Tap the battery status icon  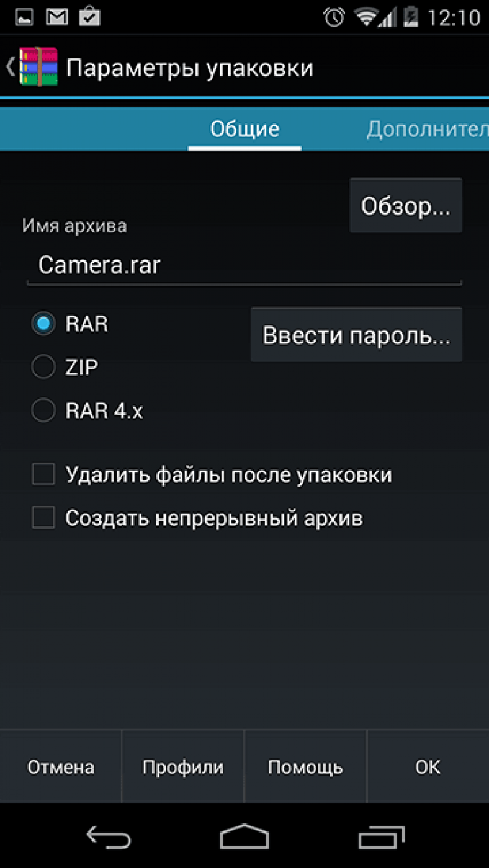click(410, 17)
